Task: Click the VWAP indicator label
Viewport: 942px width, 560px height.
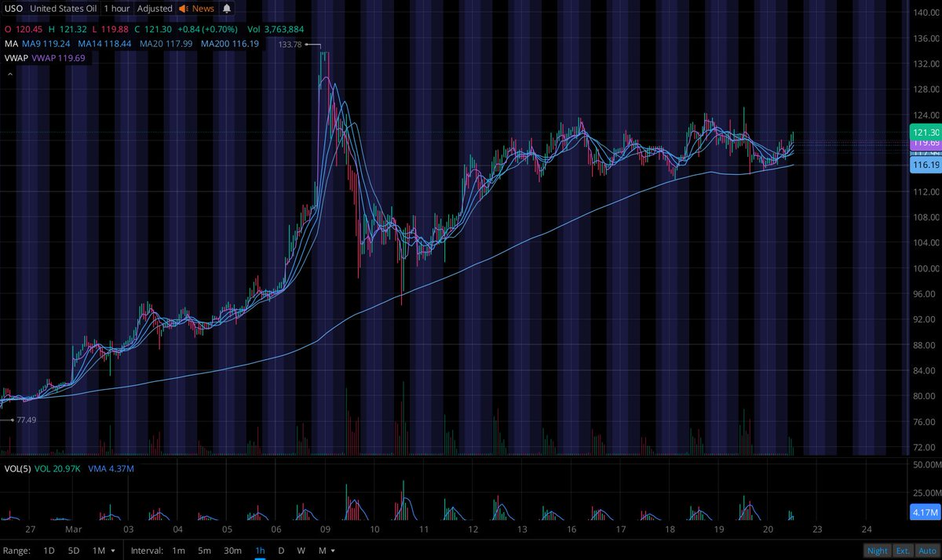Action: 15,57
